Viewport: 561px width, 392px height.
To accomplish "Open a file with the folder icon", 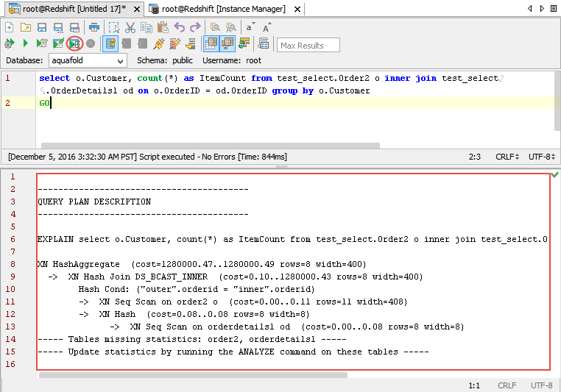I will (x=26, y=27).
